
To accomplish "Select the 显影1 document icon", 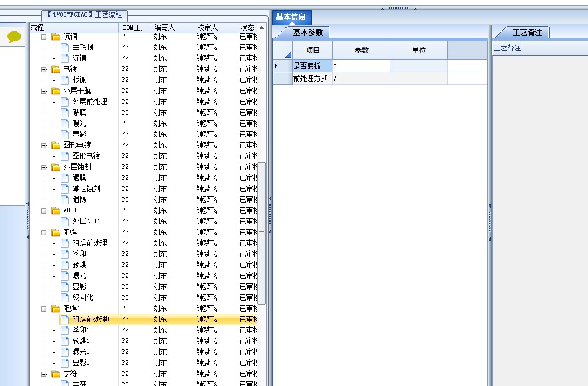I will [x=65, y=363].
